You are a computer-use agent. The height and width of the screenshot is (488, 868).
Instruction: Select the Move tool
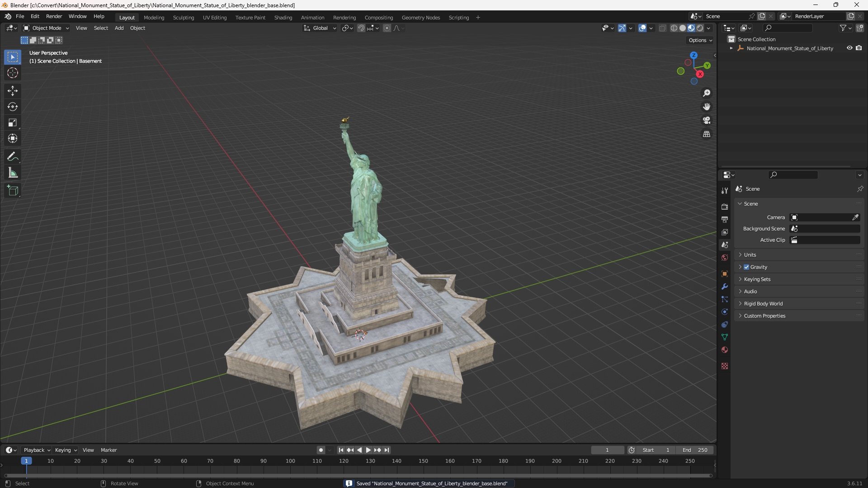(x=13, y=91)
